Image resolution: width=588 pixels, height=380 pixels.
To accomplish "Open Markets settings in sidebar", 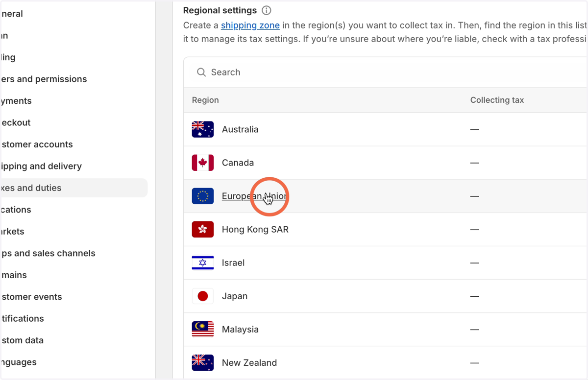I will 12,231.
